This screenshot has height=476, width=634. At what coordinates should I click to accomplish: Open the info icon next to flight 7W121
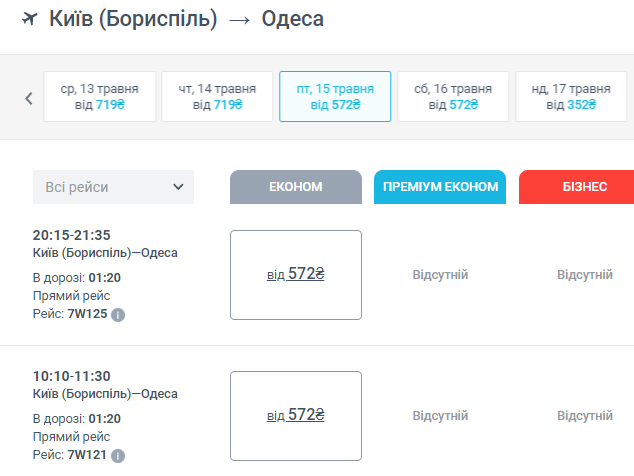coord(118,456)
